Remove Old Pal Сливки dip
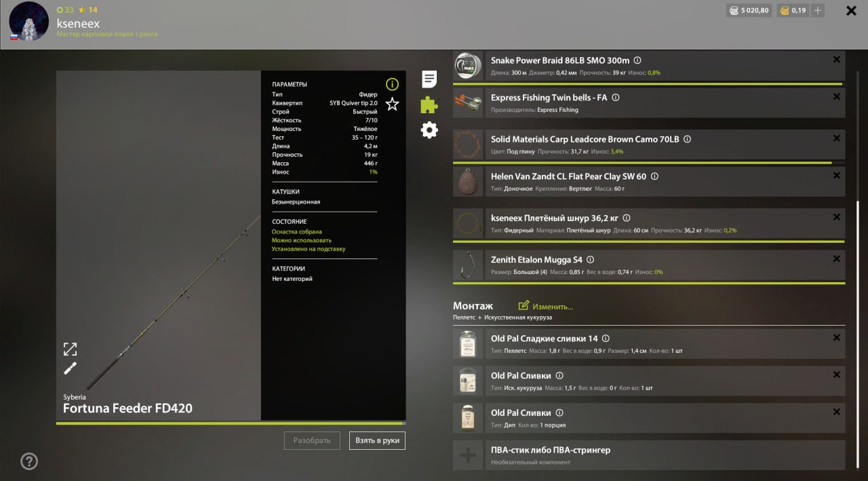Viewport: 868px width, 481px height. tap(836, 412)
